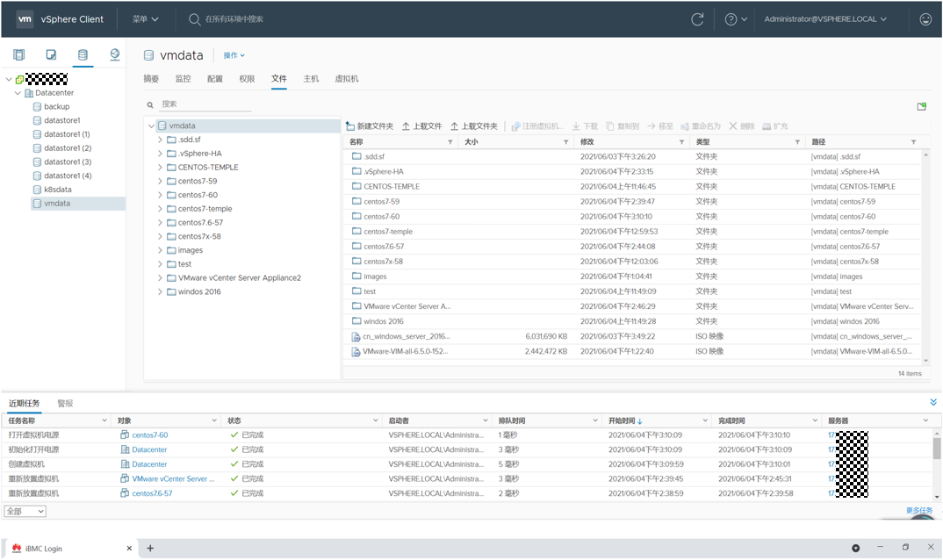Select the k8sdata datastore in tree

point(57,190)
